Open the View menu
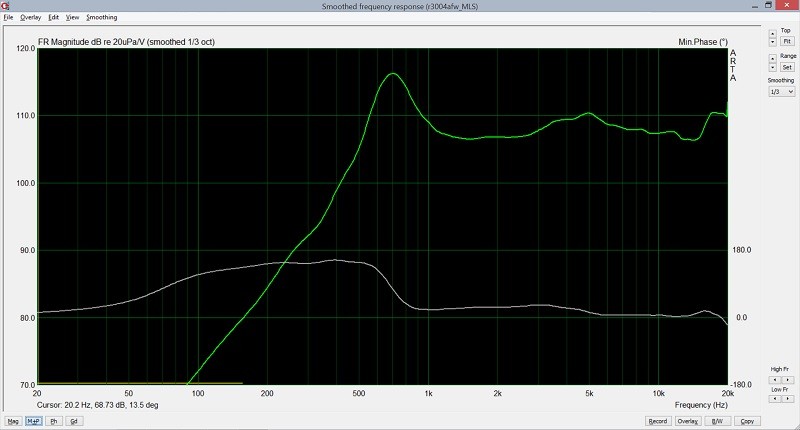 tap(72, 17)
